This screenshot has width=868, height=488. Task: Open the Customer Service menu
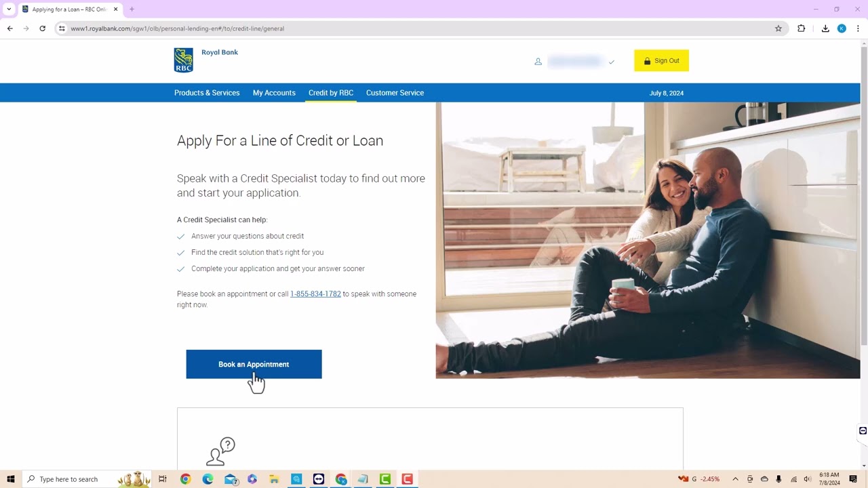(395, 93)
